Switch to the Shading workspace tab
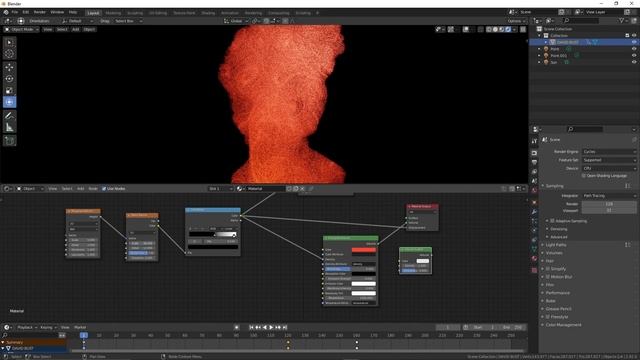640x360 pixels. (208, 13)
